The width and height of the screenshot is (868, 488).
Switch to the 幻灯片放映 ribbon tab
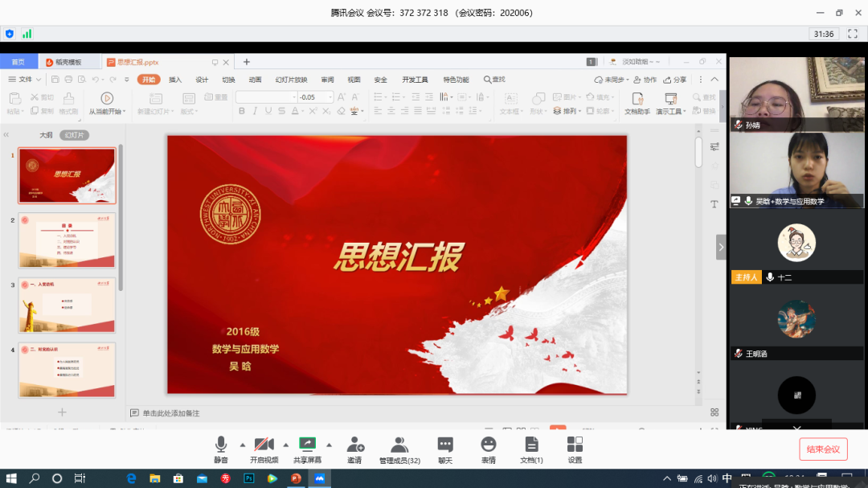[x=291, y=80]
